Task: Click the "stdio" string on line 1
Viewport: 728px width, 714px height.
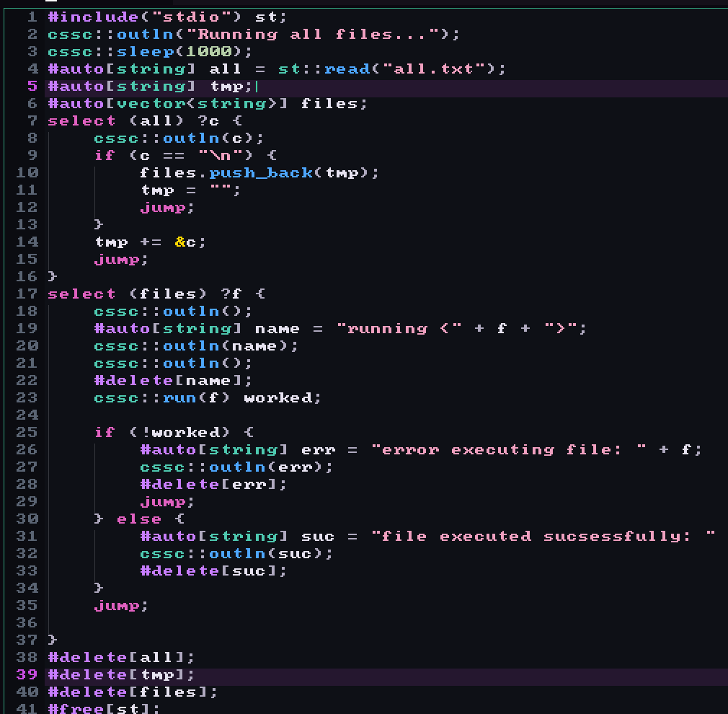Action: pos(191,17)
